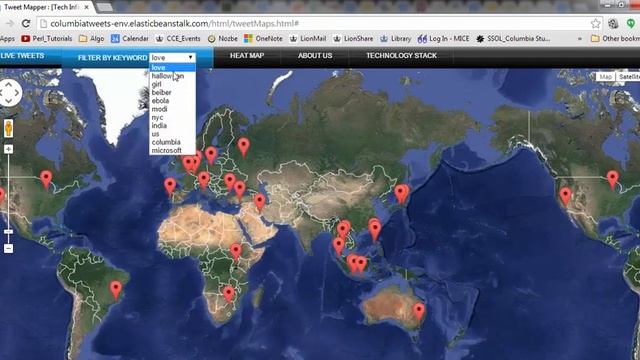640x360 pixels.
Task: Click the zoom slider handle
Action: pyautogui.click(x=9, y=232)
